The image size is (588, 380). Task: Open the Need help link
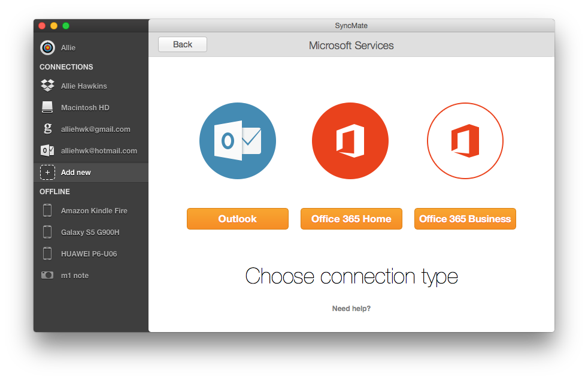(351, 308)
